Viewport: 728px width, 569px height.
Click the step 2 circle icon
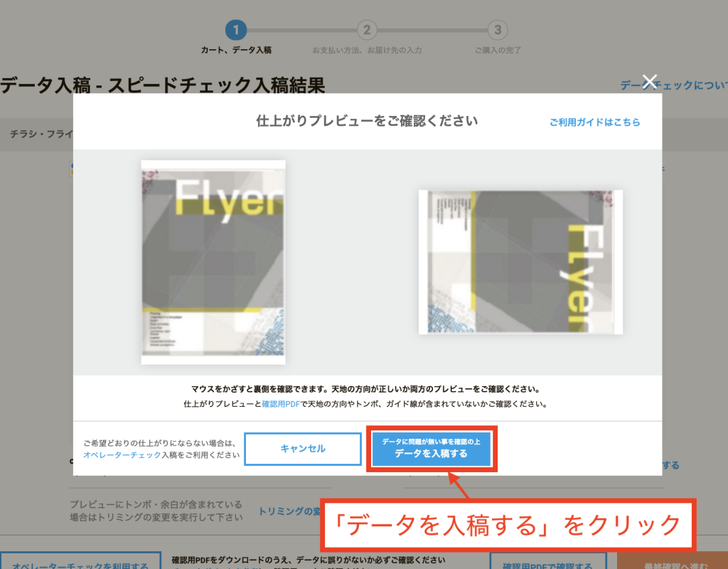pyautogui.click(x=367, y=30)
